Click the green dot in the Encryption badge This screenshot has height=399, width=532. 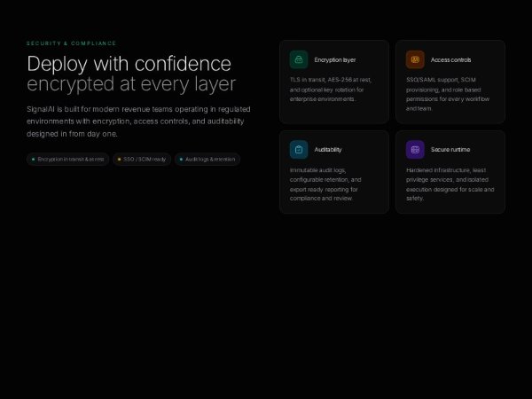coord(34,160)
